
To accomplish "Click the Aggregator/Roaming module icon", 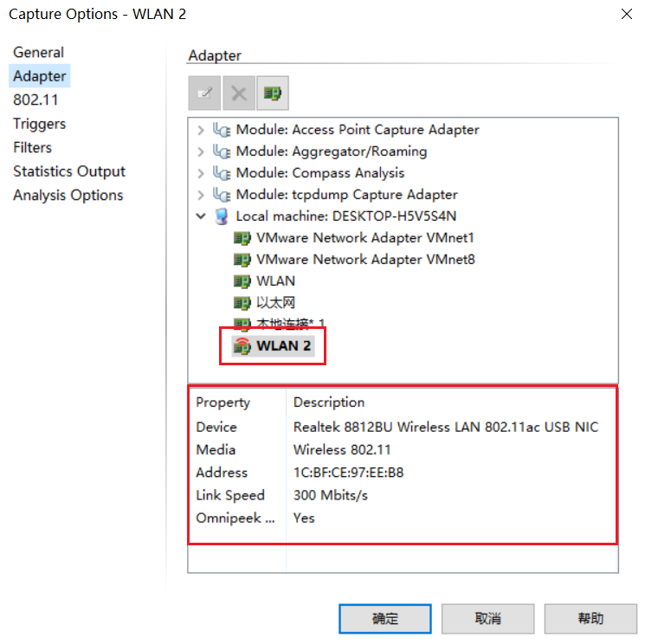I will click(x=222, y=151).
